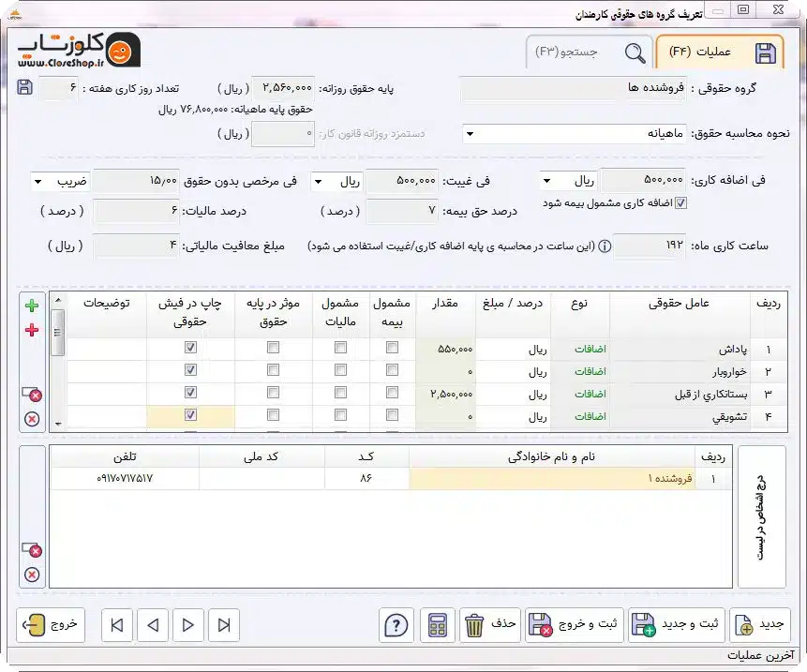
Task: Click the ثبت و جدید button
Action: click(x=677, y=624)
